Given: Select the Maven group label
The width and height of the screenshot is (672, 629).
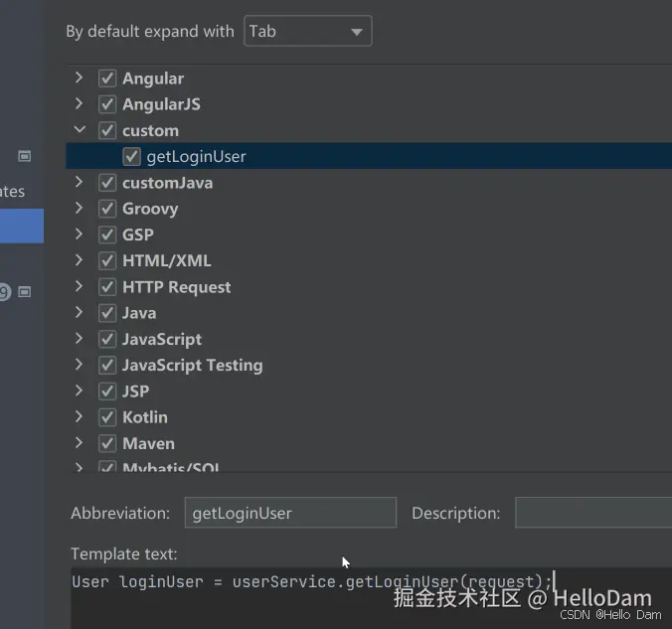Looking at the screenshot, I should (x=148, y=443).
